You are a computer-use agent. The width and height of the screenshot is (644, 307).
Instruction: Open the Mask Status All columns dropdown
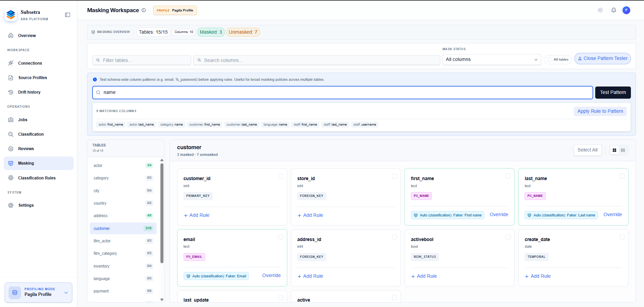tap(491, 60)
